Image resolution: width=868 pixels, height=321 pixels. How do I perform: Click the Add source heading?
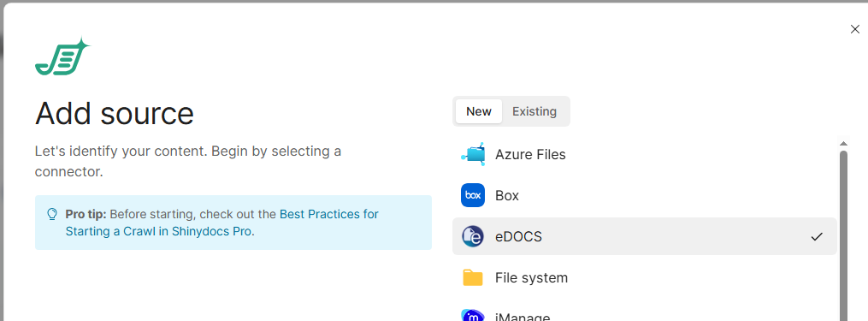click(x=115, y=113)
